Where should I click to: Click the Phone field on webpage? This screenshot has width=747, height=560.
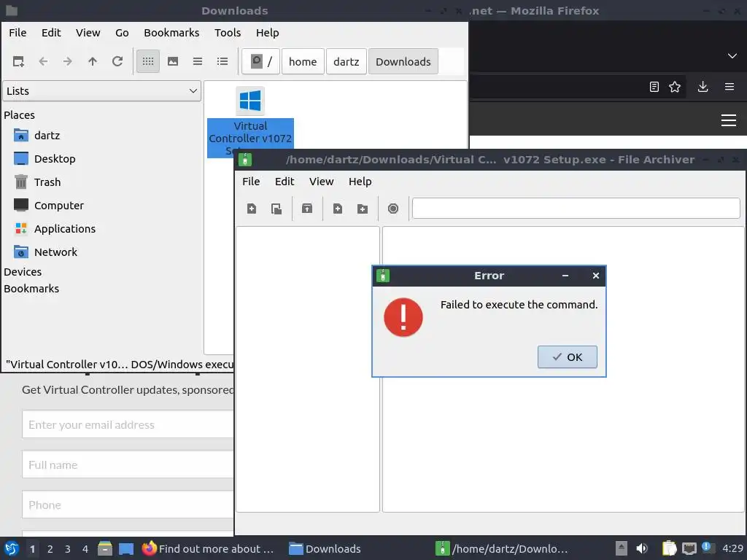(128, 505)
